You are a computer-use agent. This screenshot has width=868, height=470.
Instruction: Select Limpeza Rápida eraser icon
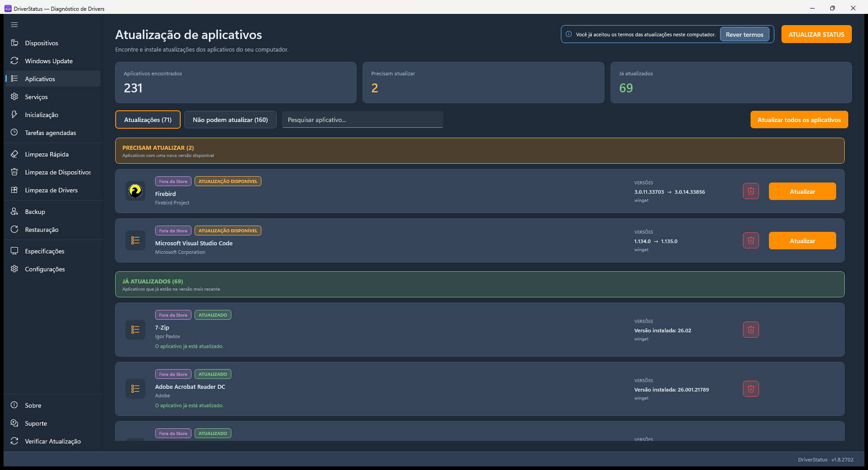click(x=14, y=154)
